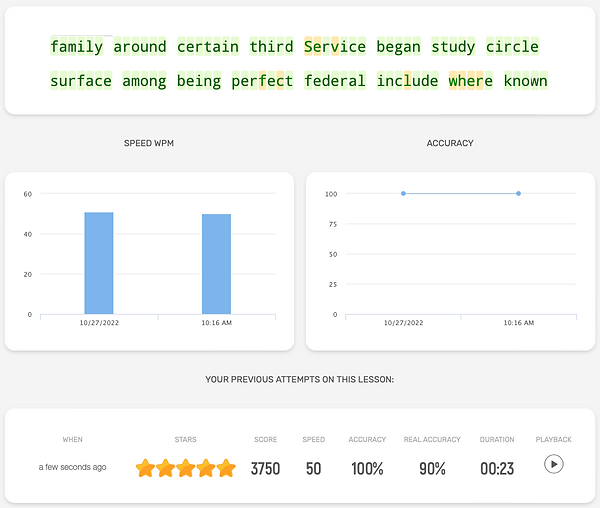The image size is (600, 508).
Task: Click the fifth gold star rating
Action: pyautogui.click(x=226, y=468)
